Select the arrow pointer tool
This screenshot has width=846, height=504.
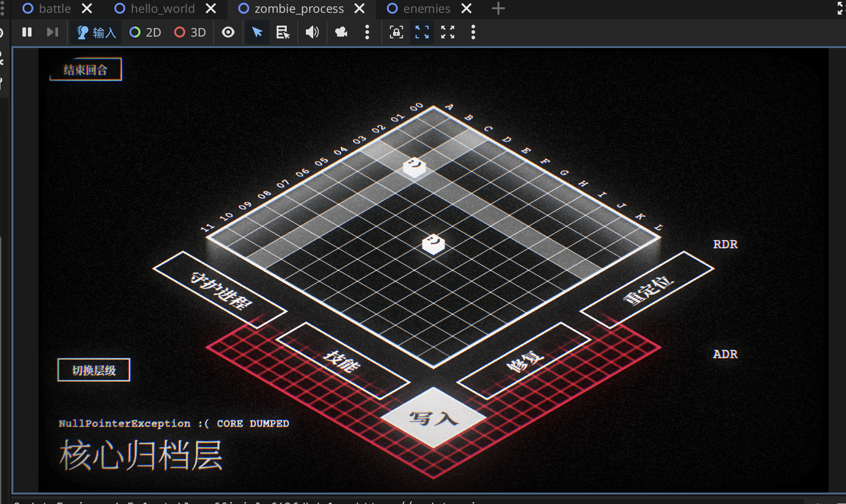(257, 32)
